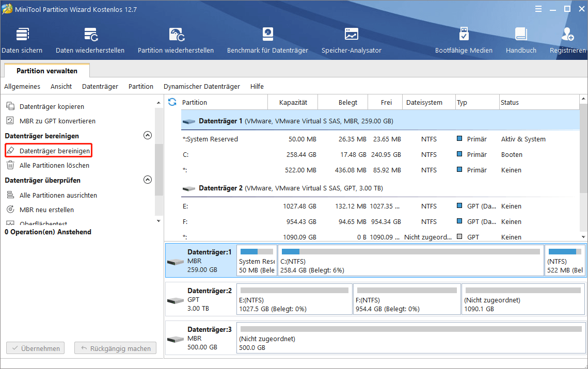This screenshot has height=369, width=588.
Task: Open the Allgemeines menu
Action: 22,86
